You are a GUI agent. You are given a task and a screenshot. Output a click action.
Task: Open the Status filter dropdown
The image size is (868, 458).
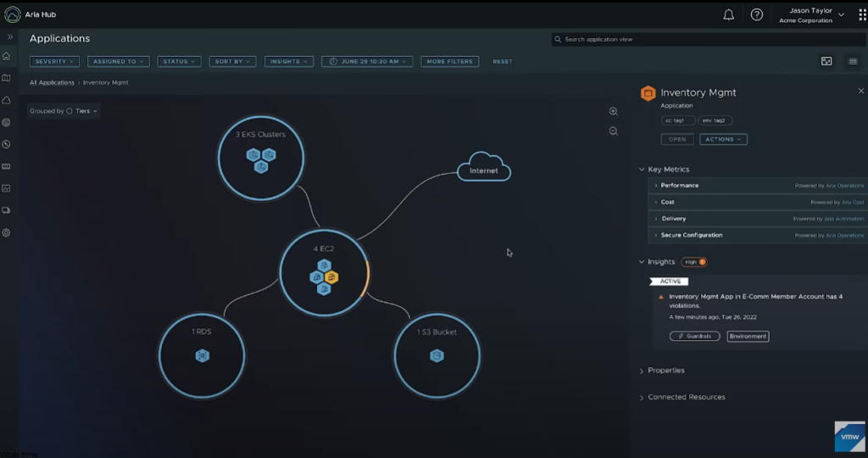click(180, 61)
